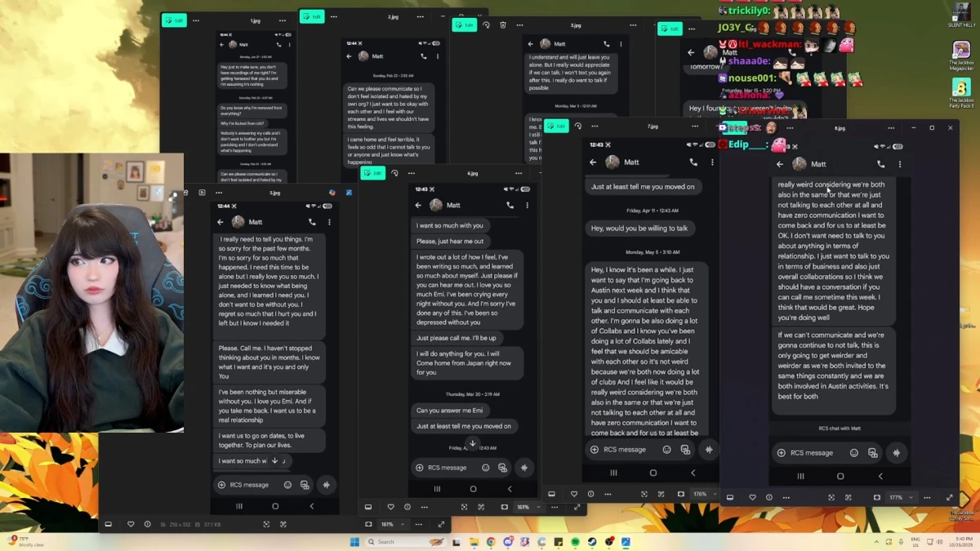This screenshot has height=551, width=980.
Task: Show file info in the 5.jpg window
Action: [147, 524]
